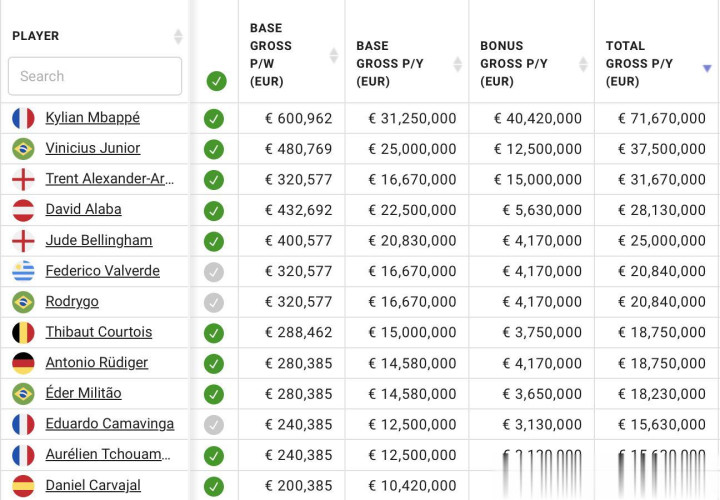
Task: Click the Austria flag beside David Alaba
Action: 23,210
